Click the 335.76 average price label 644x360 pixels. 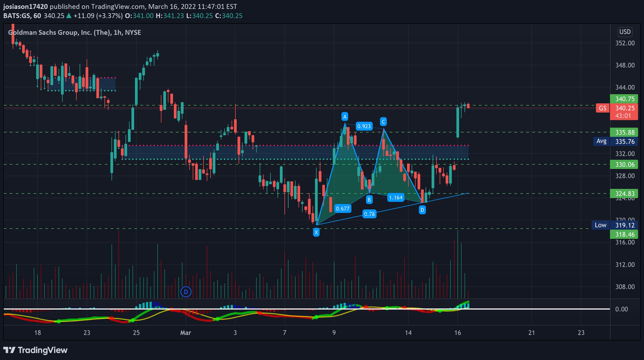coord(624,141)
